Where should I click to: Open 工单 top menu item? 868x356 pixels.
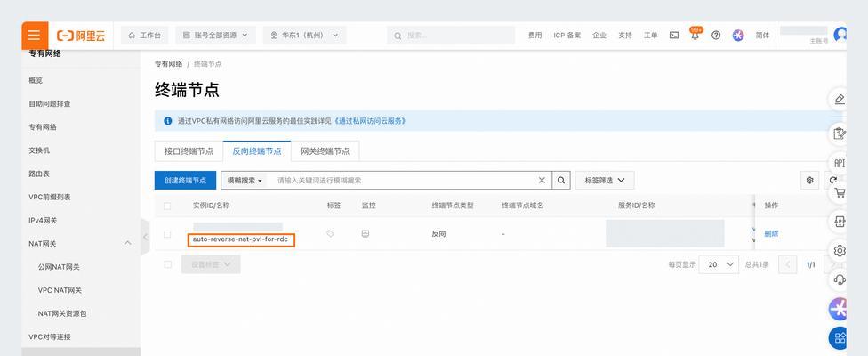coord(650,35)
